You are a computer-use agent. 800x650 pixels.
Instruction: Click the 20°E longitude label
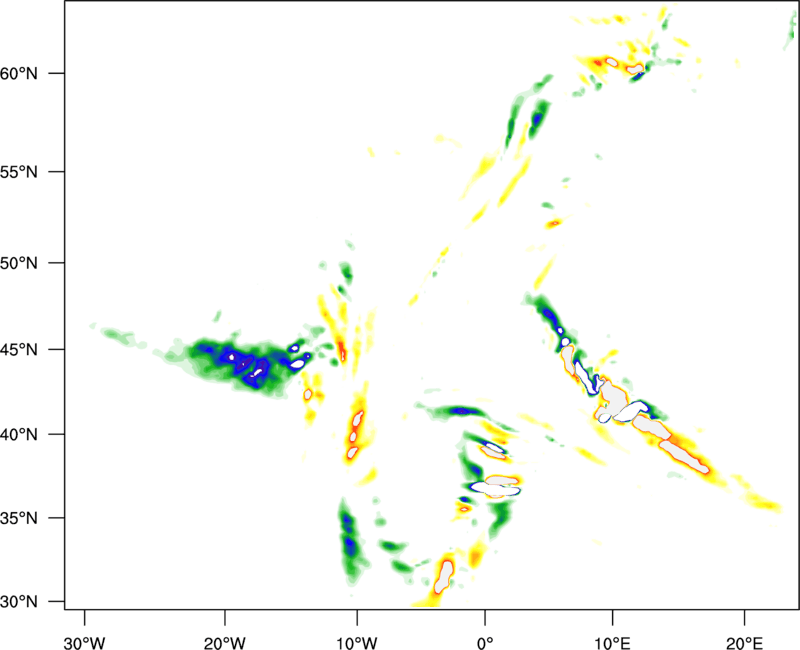click(x=744, y=643)
